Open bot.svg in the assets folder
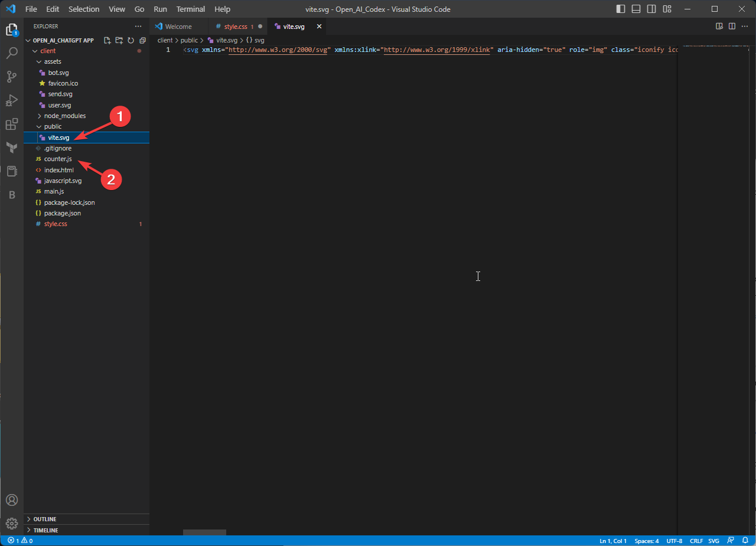Image resolution: width=756 pixels, height=546 pixels. click(x=58, y=73)
